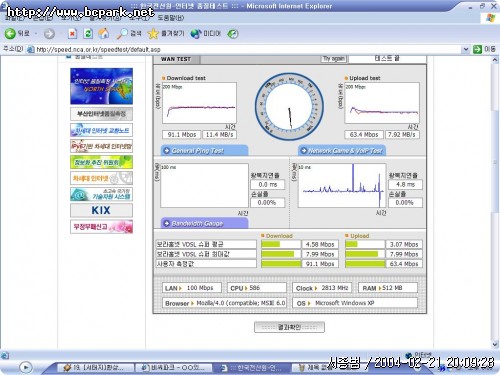
Task: Click the 0.0 ms round-trip delay value
Action: (268, 184)
